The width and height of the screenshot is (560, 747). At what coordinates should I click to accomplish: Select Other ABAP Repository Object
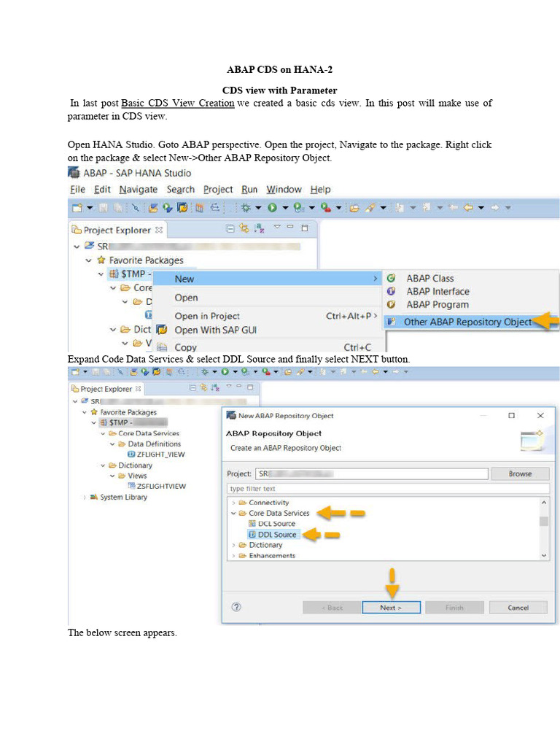pyautogui.click(x=467, y=322)
